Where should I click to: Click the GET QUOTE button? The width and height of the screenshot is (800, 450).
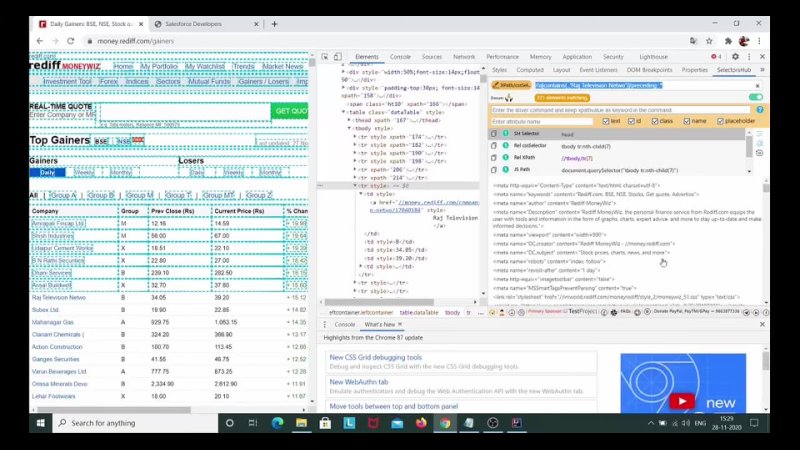[x=289, y=111]
